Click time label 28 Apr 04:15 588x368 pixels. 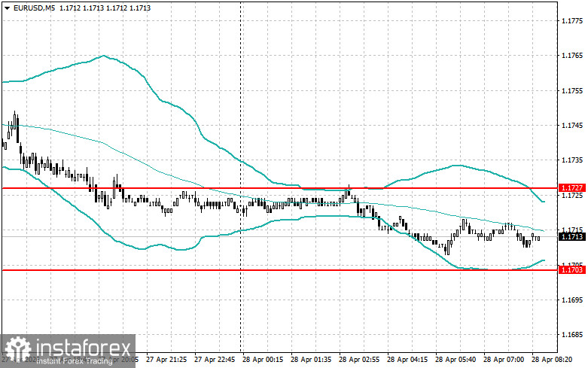[x=407, y=360]
